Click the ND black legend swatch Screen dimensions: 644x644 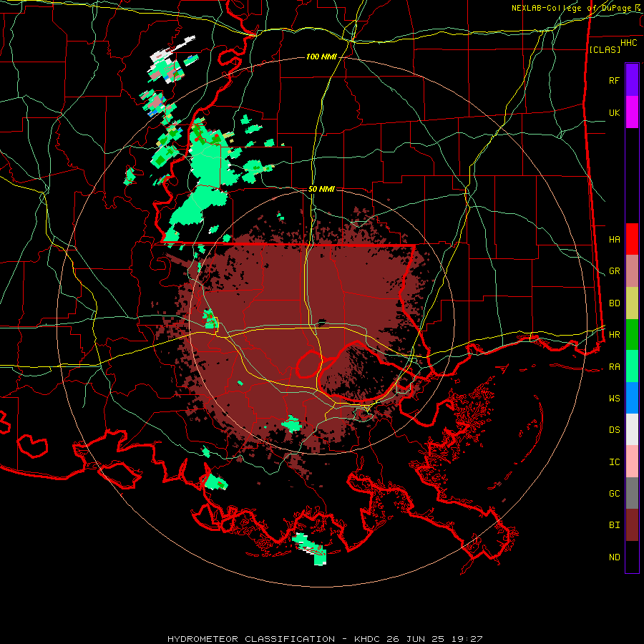pos(632,557)
